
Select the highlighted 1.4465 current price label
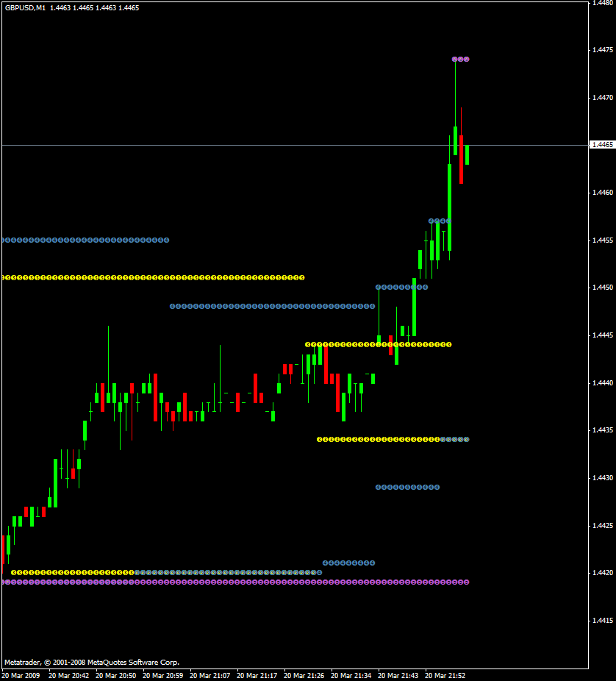pos(603,145)
